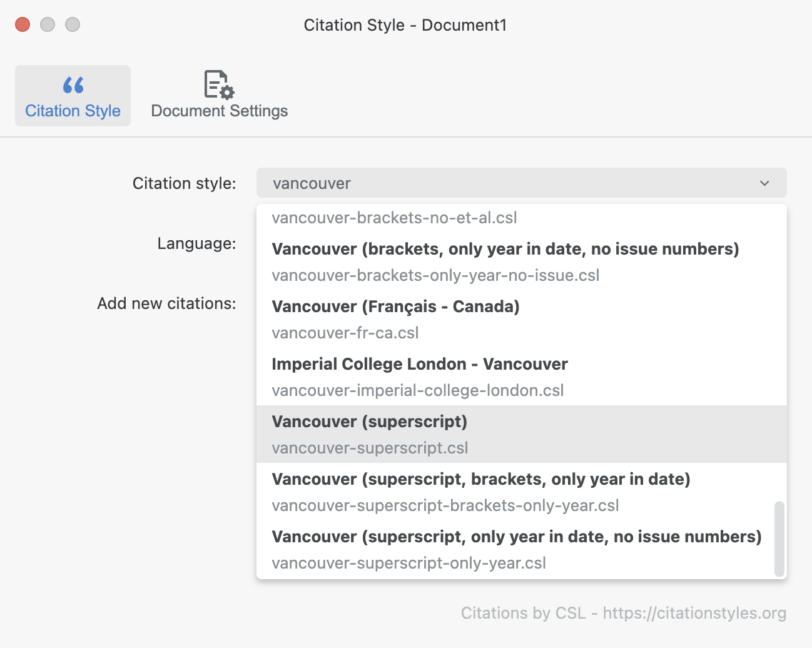
Task: Choose Vancouver superscript, no issue numbers style
Action: click(x=522, y=549)
